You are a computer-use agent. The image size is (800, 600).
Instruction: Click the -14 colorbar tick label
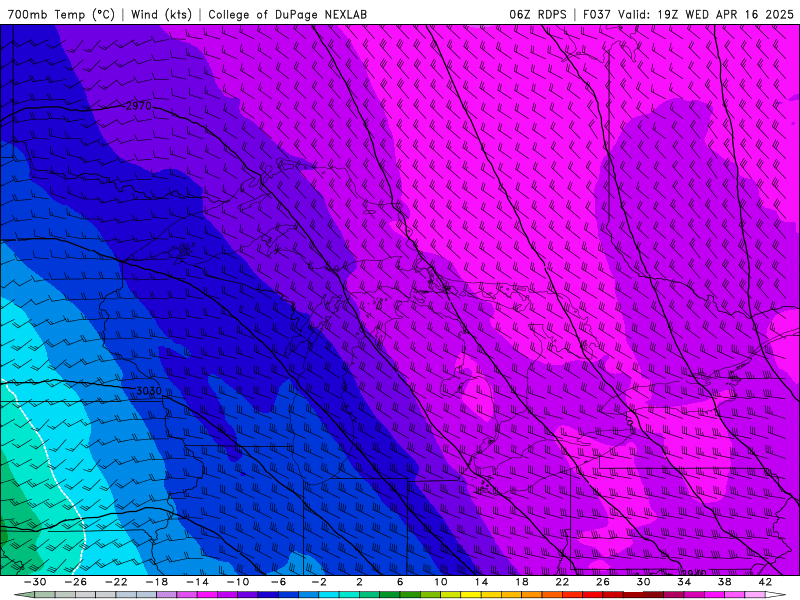(197, 582)
